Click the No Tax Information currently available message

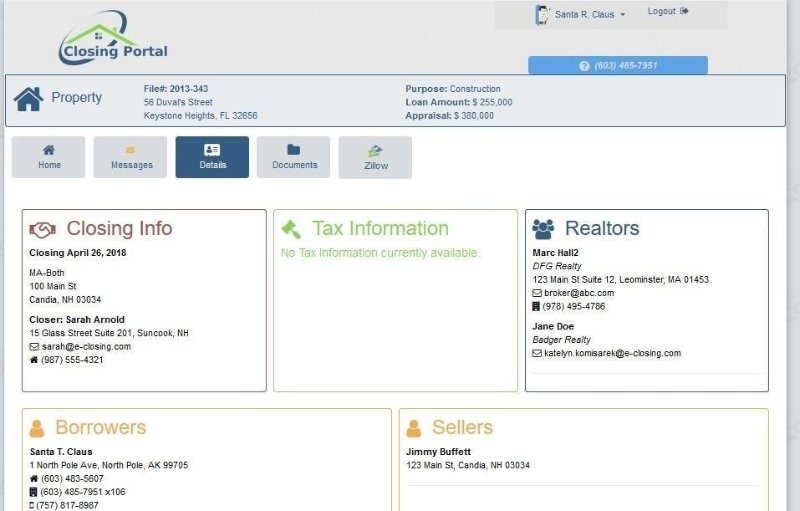point(380,253)
